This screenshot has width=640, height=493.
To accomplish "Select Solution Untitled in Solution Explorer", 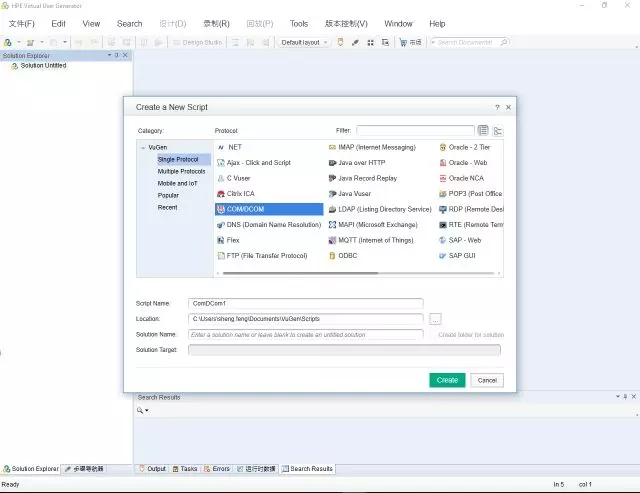I will pyautogui.click(x=38, y=66).
